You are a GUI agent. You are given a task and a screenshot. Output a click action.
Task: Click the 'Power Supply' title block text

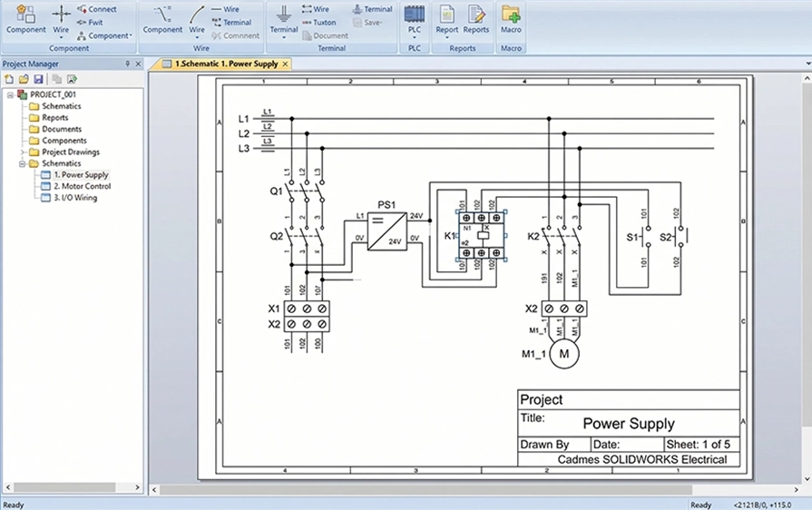tap(629, 424)
